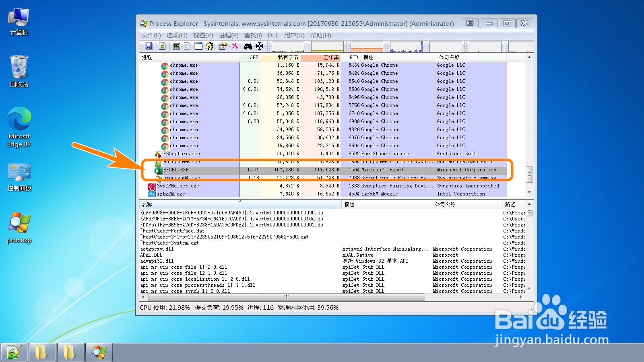Open the 选项(O) menu

[177, 35]
